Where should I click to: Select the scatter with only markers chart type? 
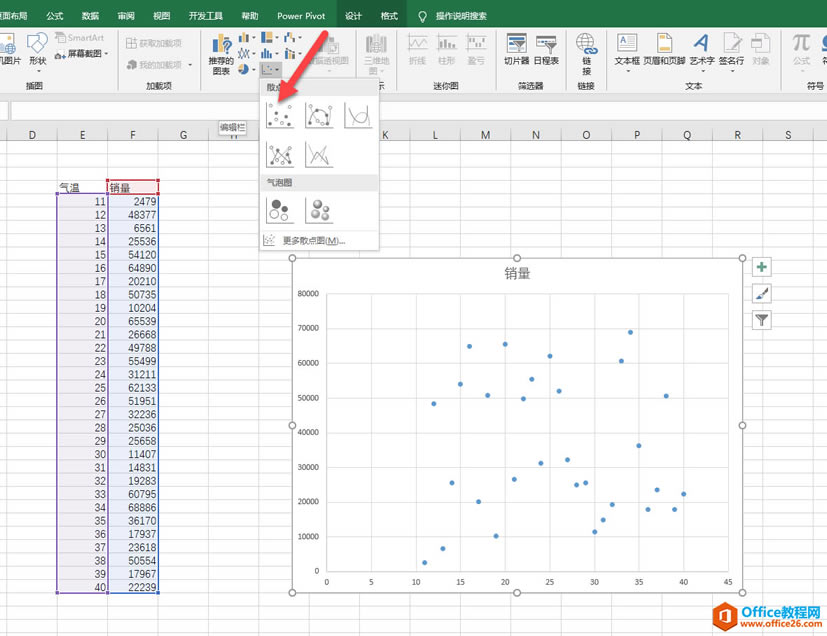[x=279, y=115]
